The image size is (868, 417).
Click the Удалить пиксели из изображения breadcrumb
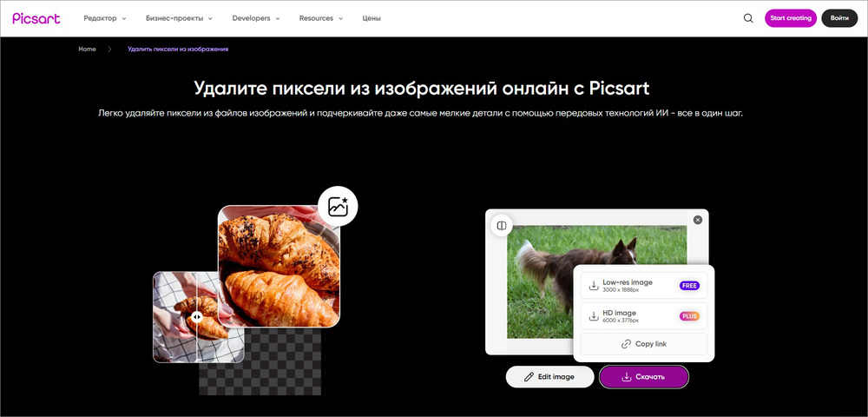point(178,50)
